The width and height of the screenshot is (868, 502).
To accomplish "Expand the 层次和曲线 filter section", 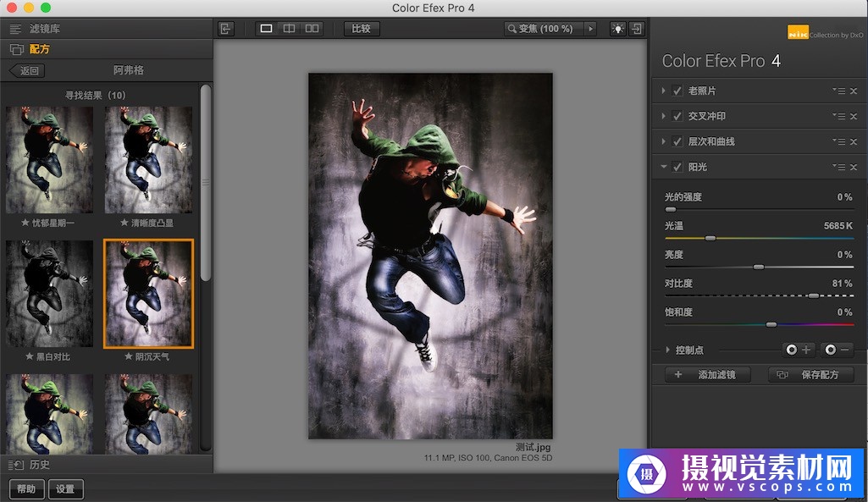I will click(x=664, y=142).
